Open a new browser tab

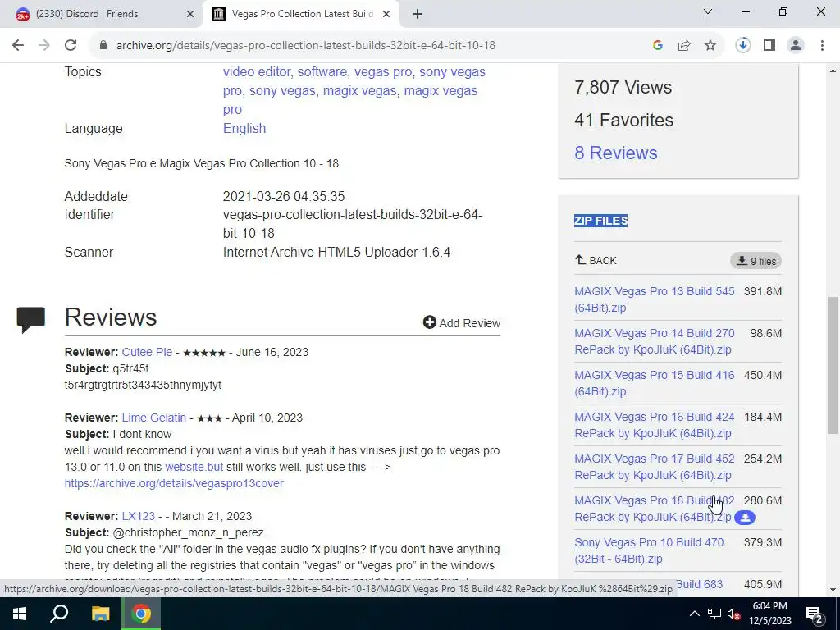[x=418, y=14]
